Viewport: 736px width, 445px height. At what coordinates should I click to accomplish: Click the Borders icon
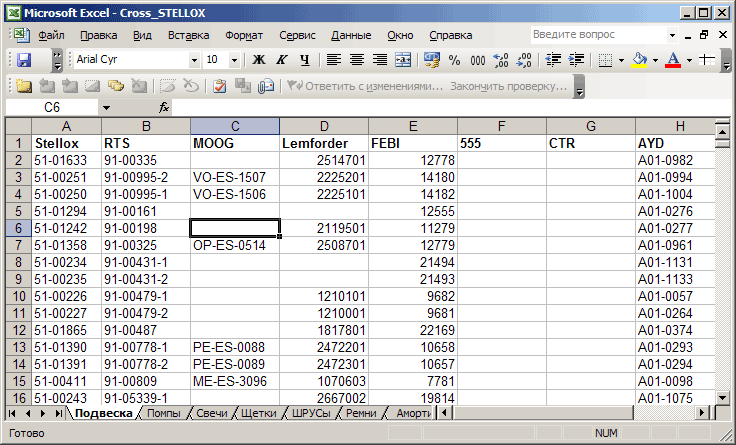point(606,60)
